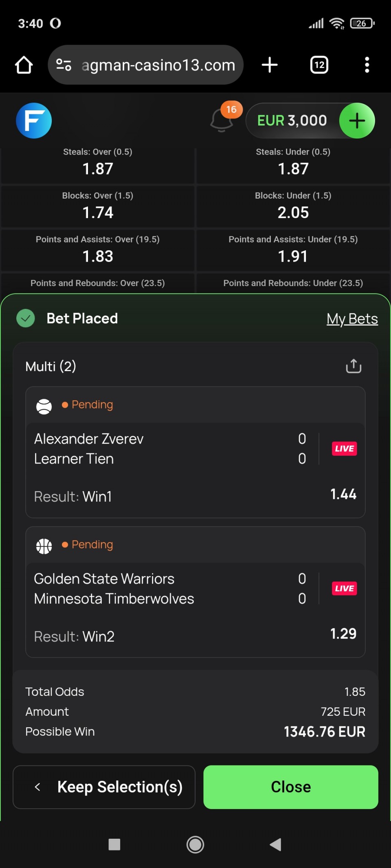Select Points and Assists Over (19.5) odds
The image size is (391, 868).
point(98,251)
